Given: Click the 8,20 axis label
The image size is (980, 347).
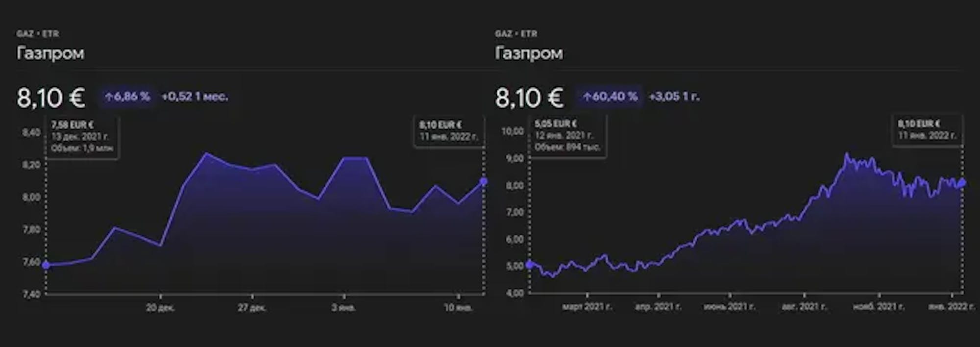Looking at the screenshot, I should tap(31, 165).
